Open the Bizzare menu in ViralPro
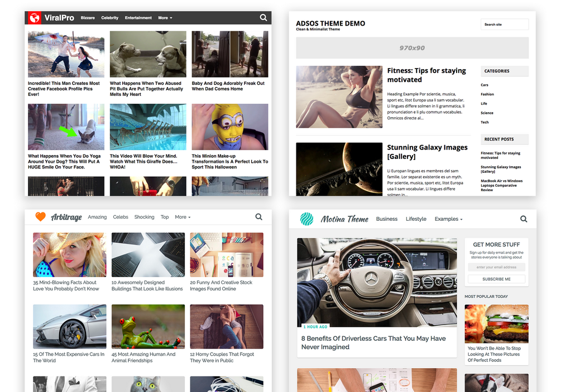This screenshot has height=392, width=561. click(88, 17)
